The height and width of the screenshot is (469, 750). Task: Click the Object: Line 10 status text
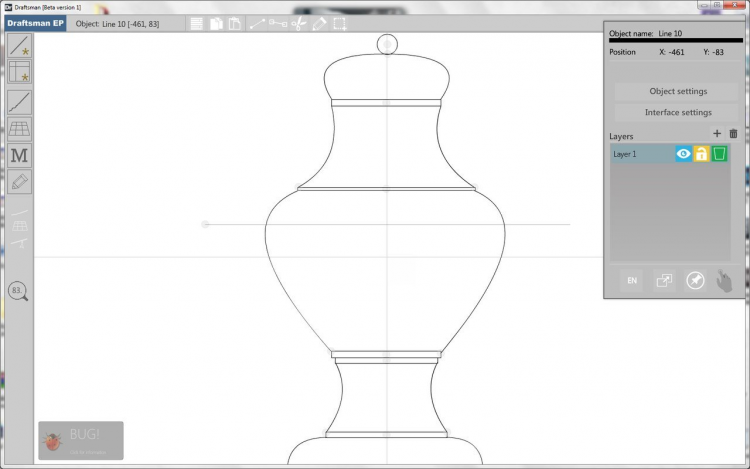tap(117, 24)
